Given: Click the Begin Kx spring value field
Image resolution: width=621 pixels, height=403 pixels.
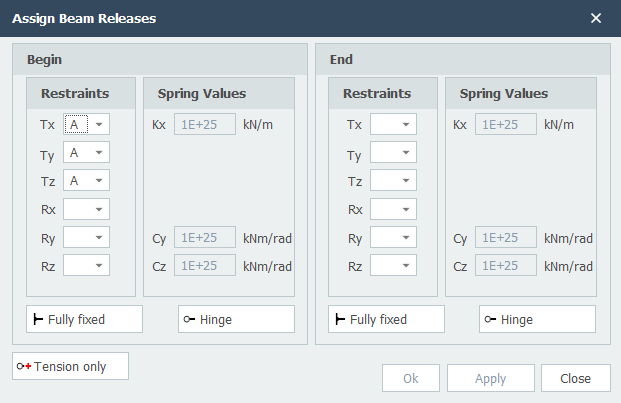Looking at the screenshot, I should coord(205,125).
